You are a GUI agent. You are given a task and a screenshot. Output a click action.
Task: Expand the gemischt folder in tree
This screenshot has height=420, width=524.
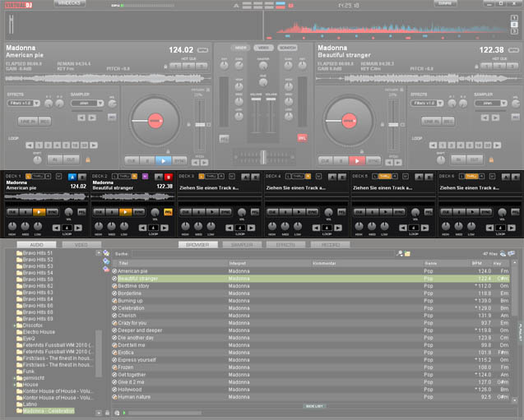(14, 378)
